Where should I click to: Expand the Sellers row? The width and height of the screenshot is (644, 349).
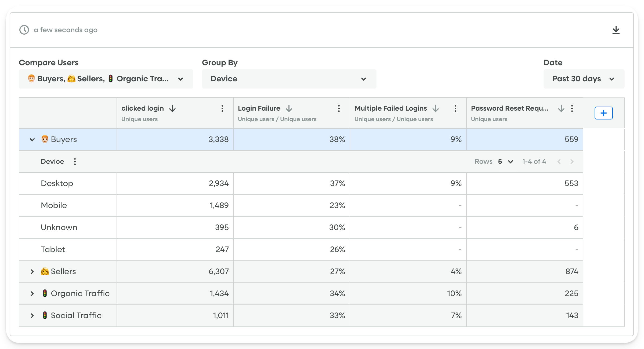tap(32, 272)
